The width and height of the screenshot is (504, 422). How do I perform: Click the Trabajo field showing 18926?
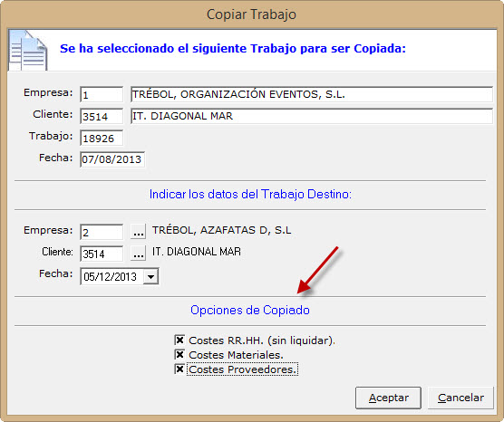point(102,138)
